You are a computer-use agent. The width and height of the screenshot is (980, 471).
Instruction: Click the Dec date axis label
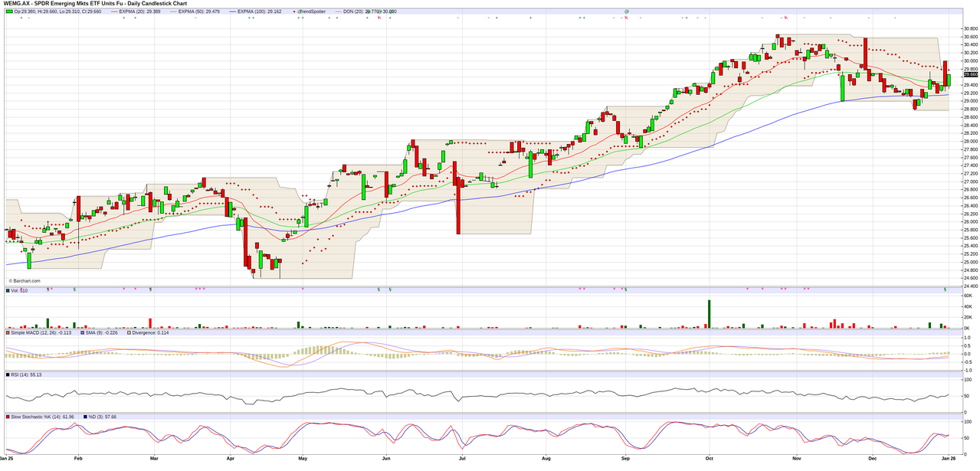click(873, 457)
